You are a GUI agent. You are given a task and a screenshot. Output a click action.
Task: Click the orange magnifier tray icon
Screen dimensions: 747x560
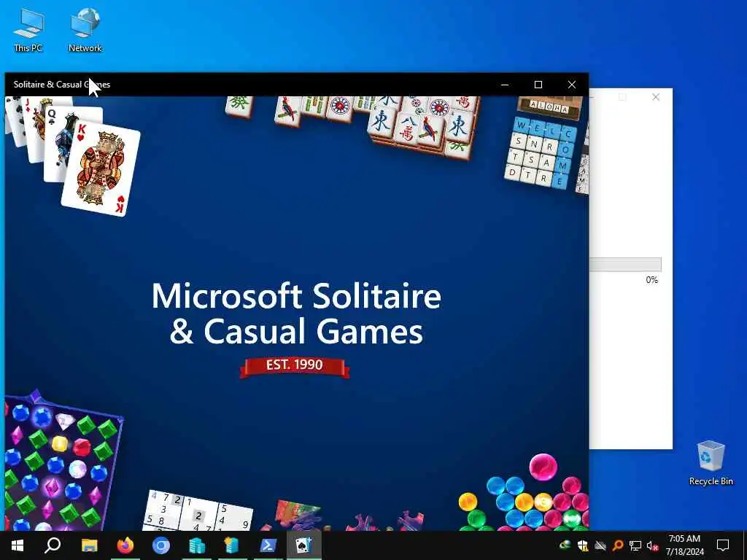coord(617,545)
